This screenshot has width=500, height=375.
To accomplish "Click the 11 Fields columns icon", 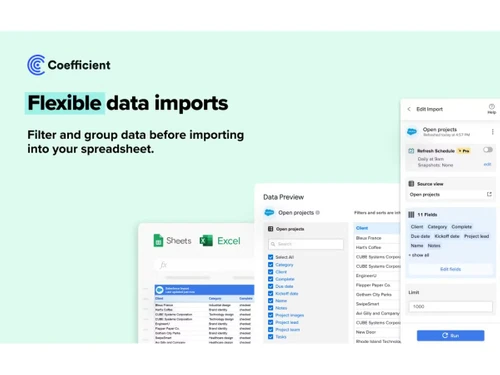I will pyautogui.click(x=411, y=215).
